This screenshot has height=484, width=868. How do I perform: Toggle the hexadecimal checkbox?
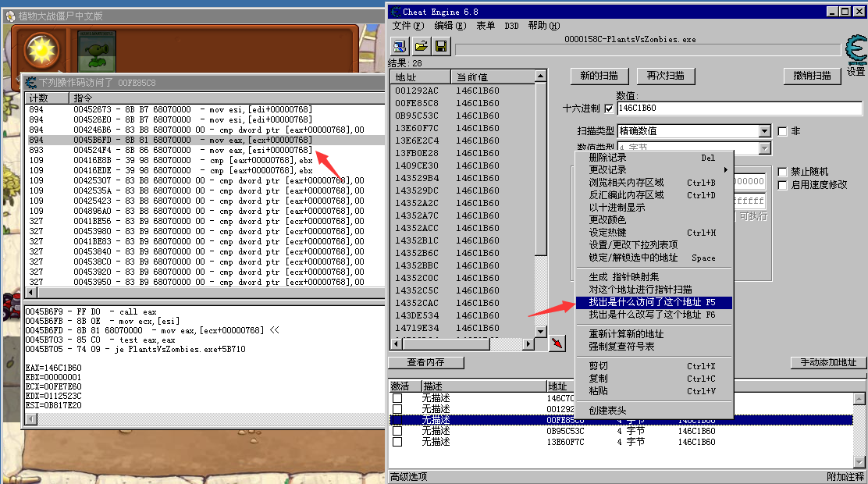(x=609, y=109)
